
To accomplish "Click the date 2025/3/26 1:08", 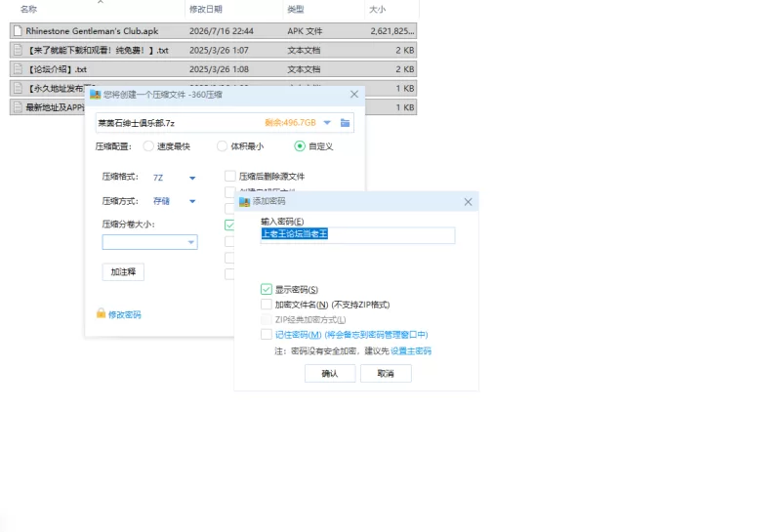I will click(219, 68).
